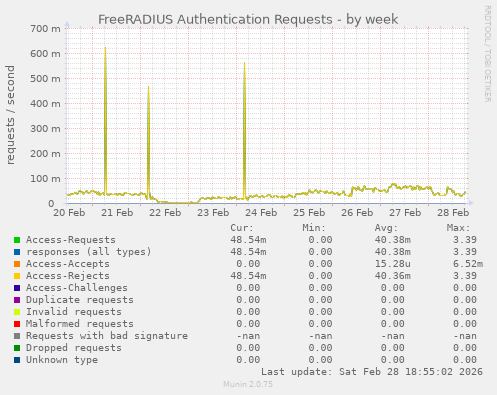Click Access-Accepts max value 6.52m

468,264
